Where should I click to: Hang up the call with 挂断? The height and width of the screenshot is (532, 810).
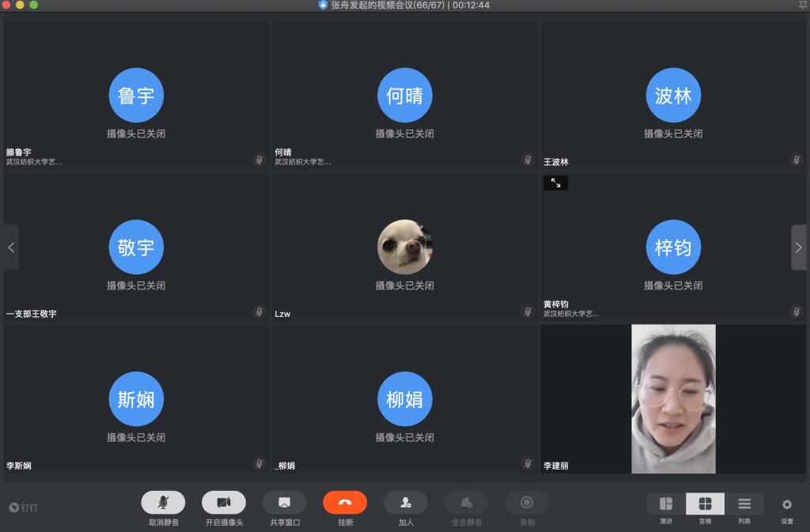(x=345, y=503)
